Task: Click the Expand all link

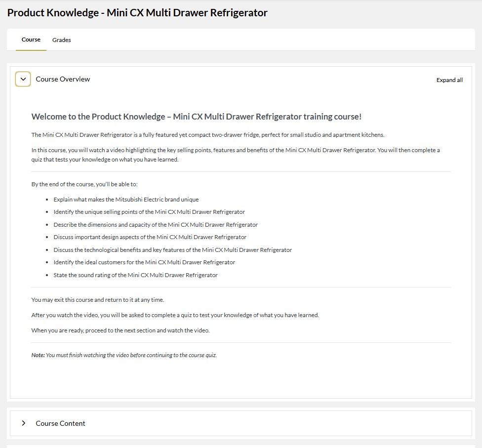Action: point(449,80)
